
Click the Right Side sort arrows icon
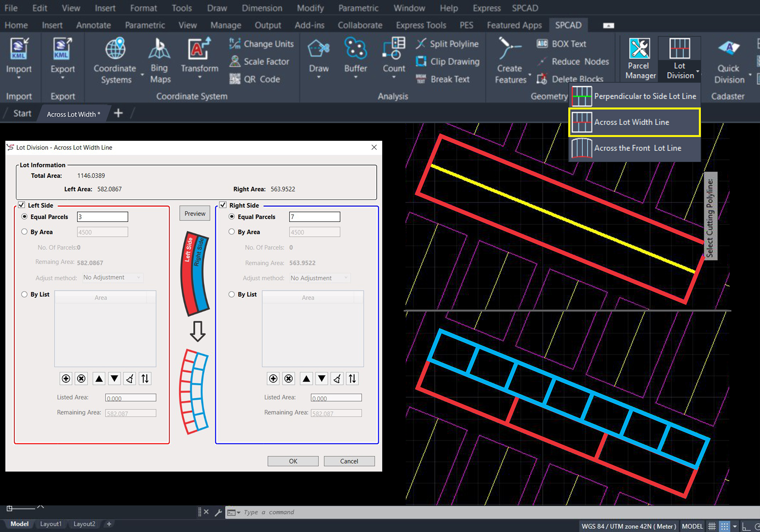(x=352, y=378)
